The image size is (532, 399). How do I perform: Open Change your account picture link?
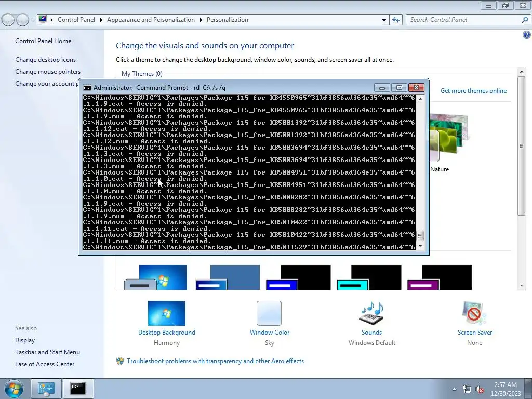click(46, 84)
